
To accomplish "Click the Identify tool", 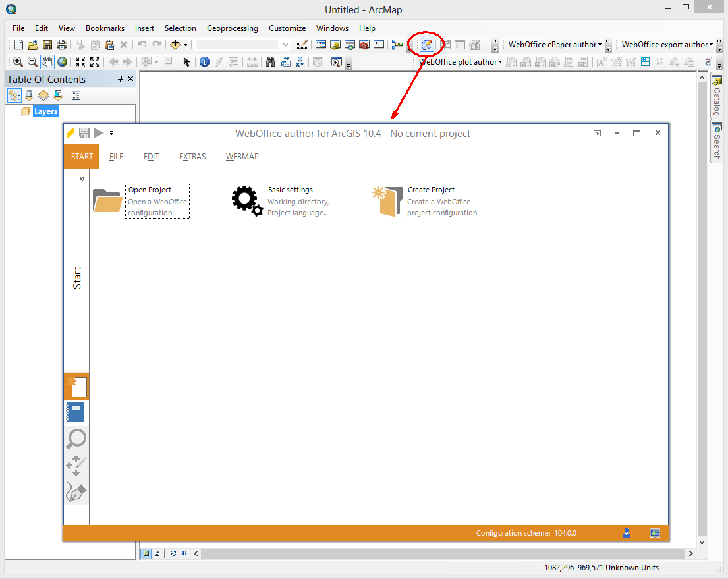I will (204, 61).
